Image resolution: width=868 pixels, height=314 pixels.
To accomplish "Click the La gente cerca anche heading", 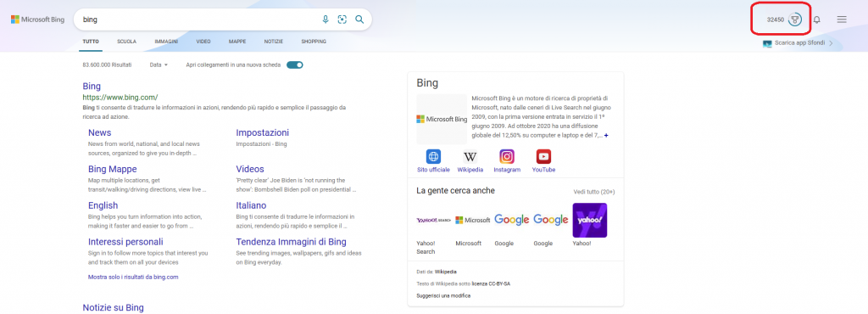I will click(455, 190).
